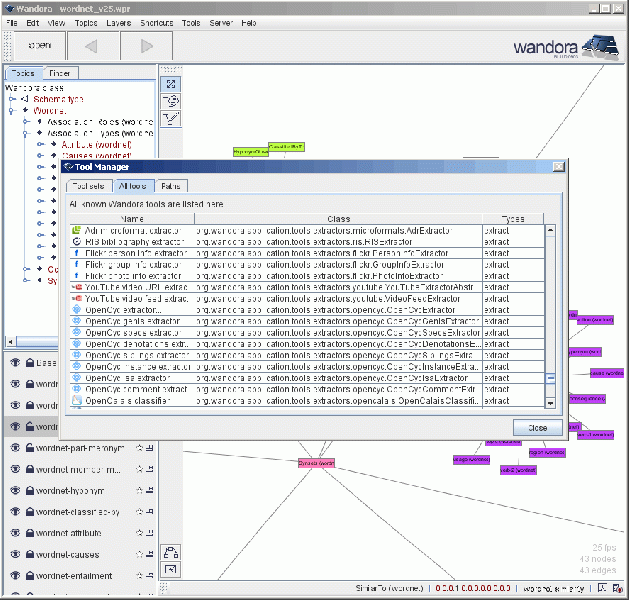This screenshot has height=600, width=629.
Task: Click the lock icon of wordnet-hyponym layer
Action: pos(31,490)
